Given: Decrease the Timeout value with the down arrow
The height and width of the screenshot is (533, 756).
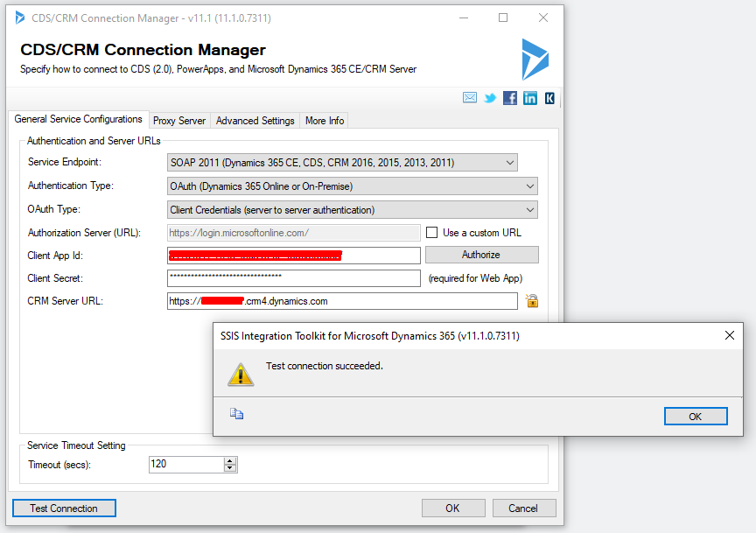Looking at the screenshot, I should pos(230,468).
